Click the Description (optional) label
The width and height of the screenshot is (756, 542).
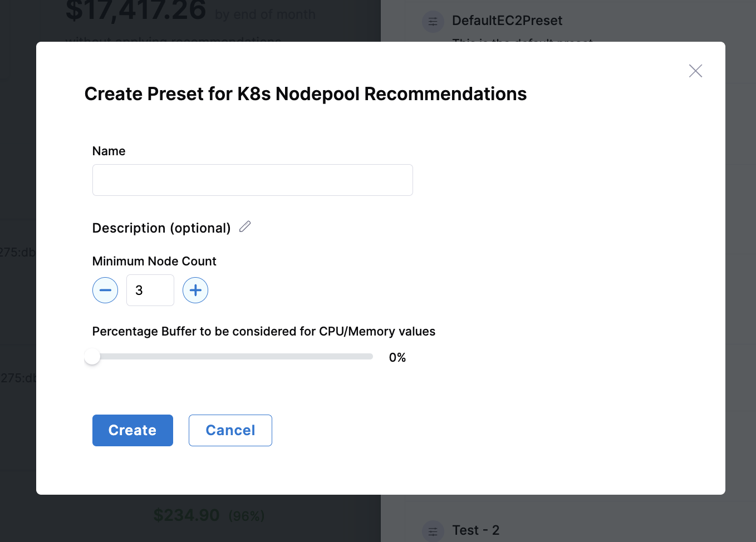click(x=161, y=228)
